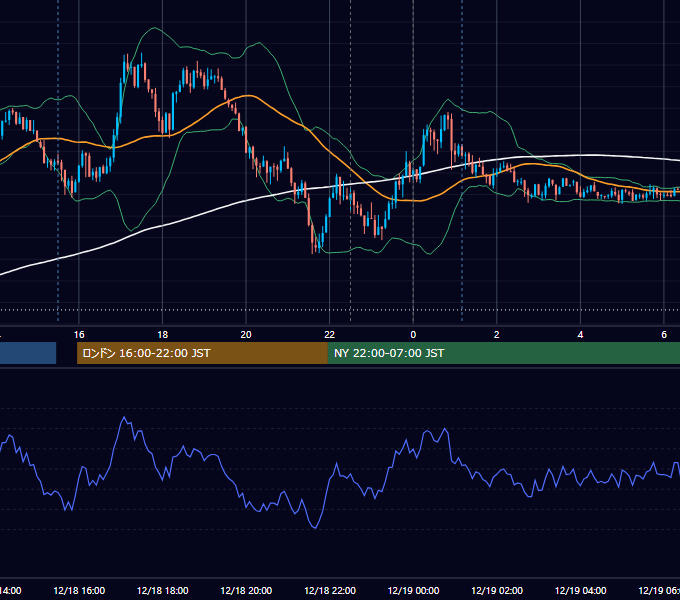680x600 pixels.
Task: Click the NY 22:00-07:00 JST session bar
Action: (503, 353)
